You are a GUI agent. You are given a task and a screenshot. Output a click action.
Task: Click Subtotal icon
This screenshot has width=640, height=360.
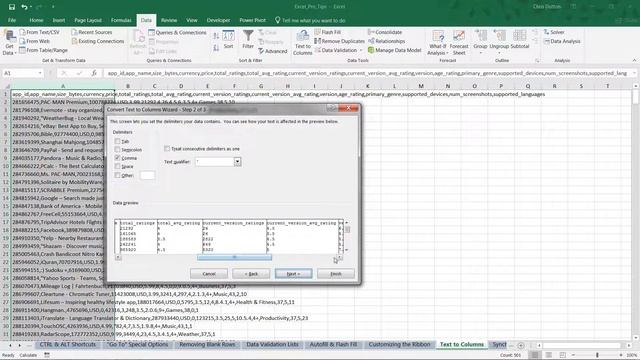click(520, 40)
